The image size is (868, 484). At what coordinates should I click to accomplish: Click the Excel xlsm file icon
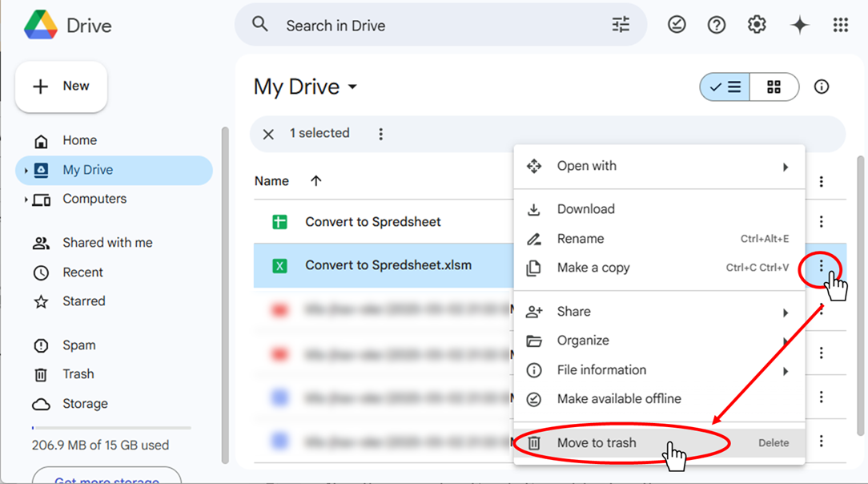(279, 266)
